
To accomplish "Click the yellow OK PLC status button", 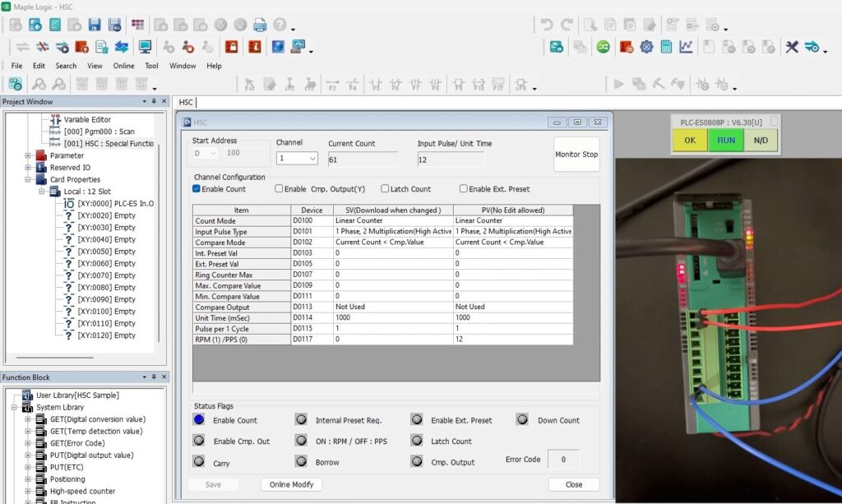I will [x=690, y=140].
